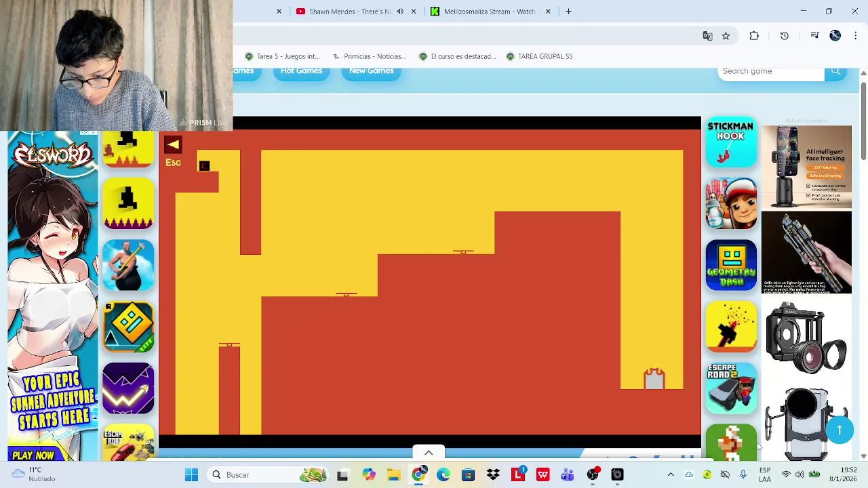868x488 pixels.
Task: Open the Getting Over It game icon
Action: pos(128,265)
